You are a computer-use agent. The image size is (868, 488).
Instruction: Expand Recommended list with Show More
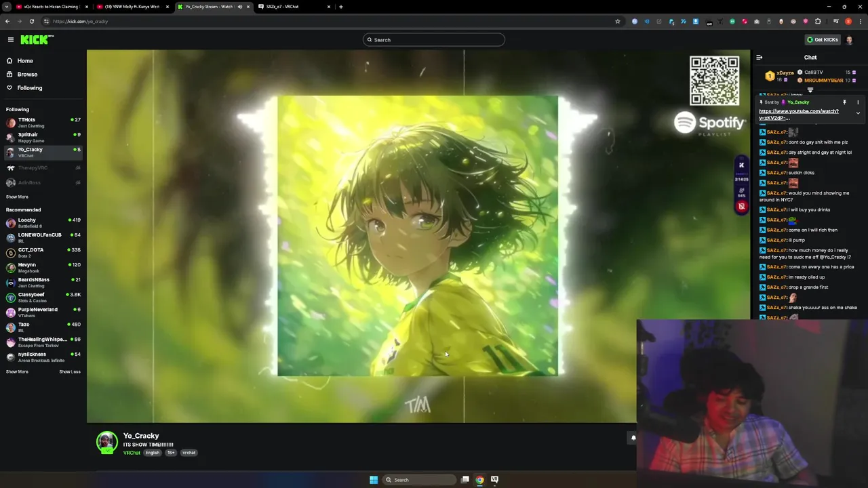tap(17, 371)
